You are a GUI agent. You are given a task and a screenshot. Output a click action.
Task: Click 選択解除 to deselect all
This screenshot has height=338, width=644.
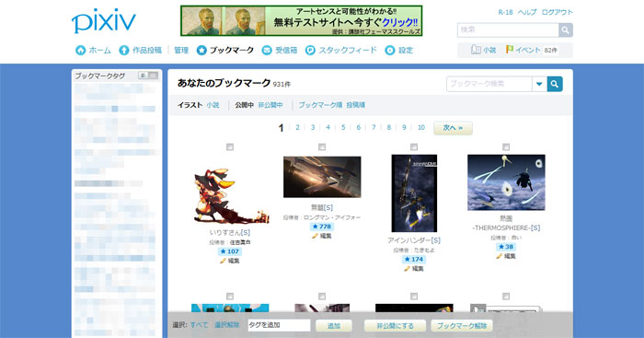(x=226, y=325)
